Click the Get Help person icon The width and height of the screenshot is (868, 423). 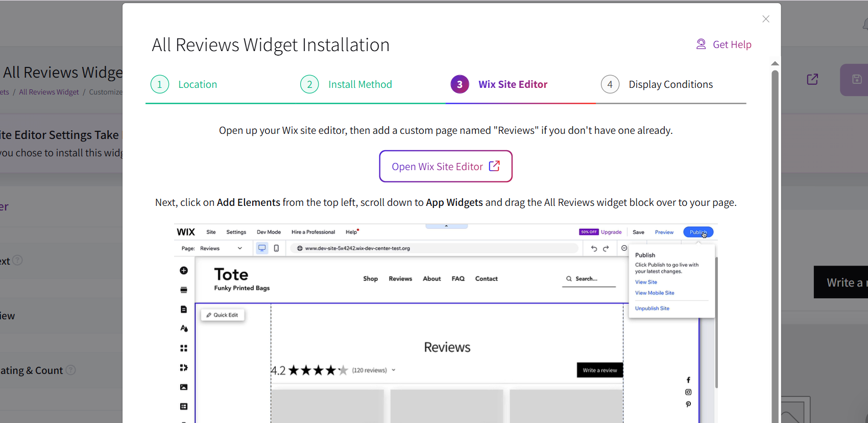click(701, 44)
